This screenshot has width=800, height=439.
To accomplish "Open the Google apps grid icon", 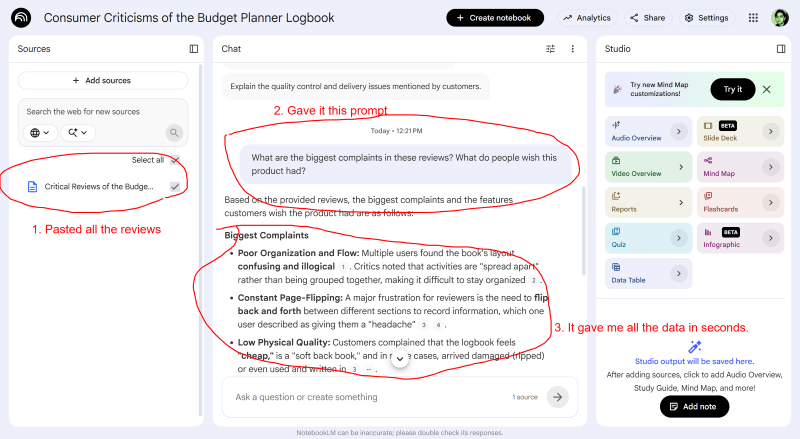I will coord(753,18).
